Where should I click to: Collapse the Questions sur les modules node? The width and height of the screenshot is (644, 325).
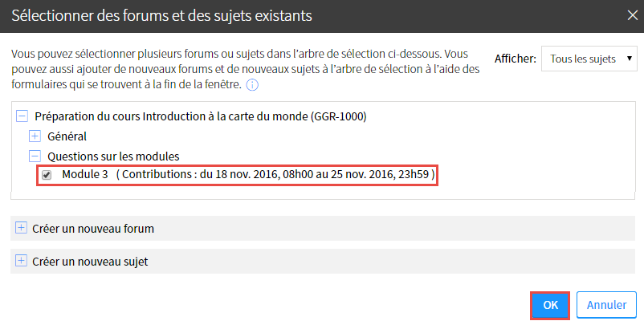[35, 156]
